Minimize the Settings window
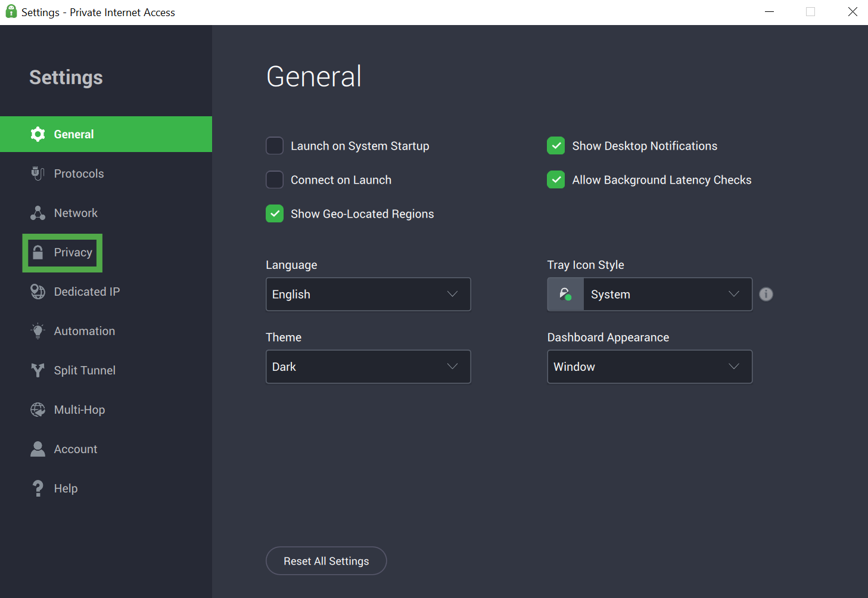The height and width of the screenshot is (598, 868). [770, 12]
